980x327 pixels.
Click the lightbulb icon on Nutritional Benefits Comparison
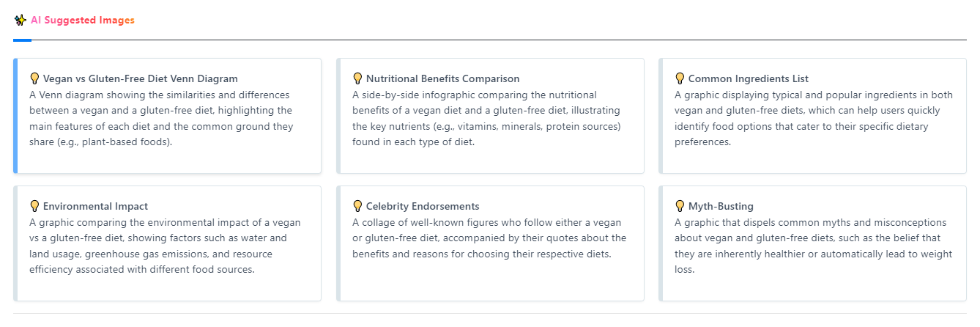(x=357, y=78)
